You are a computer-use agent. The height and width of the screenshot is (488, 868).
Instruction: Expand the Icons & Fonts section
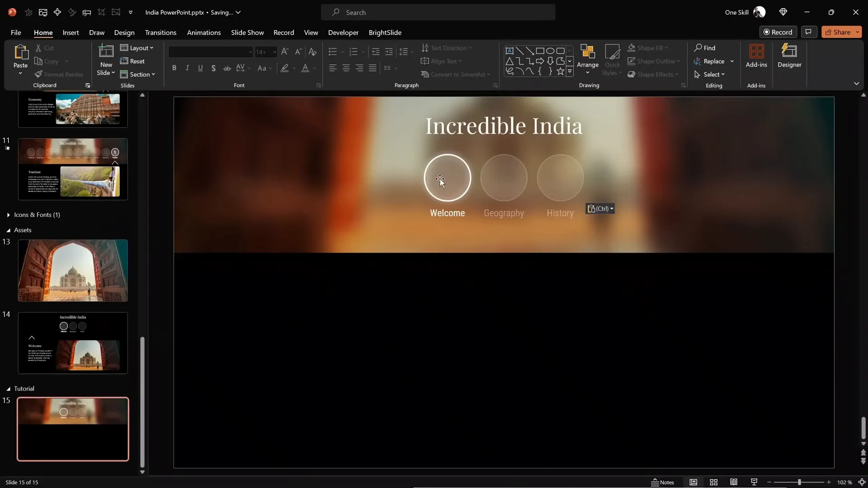click(x=9, y=215)
